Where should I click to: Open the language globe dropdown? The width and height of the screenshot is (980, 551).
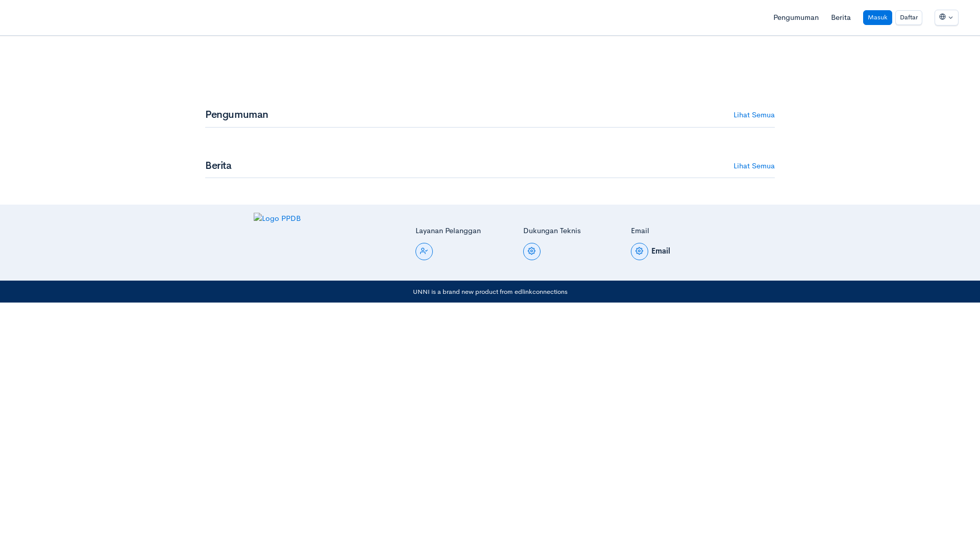946,17
